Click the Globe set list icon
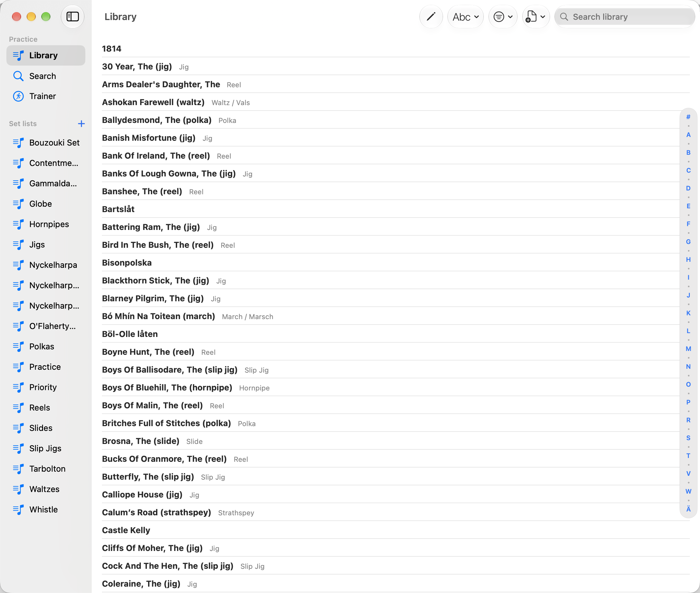 [x=18, y=204]
